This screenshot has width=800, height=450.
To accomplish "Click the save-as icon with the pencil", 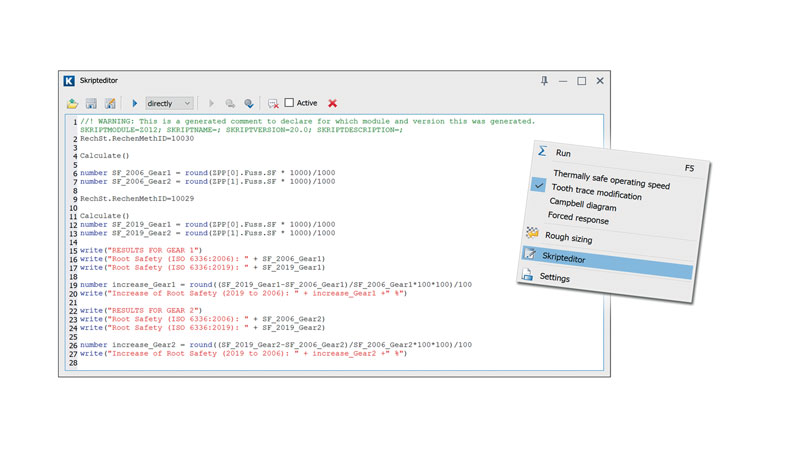I will coord(110,104).
